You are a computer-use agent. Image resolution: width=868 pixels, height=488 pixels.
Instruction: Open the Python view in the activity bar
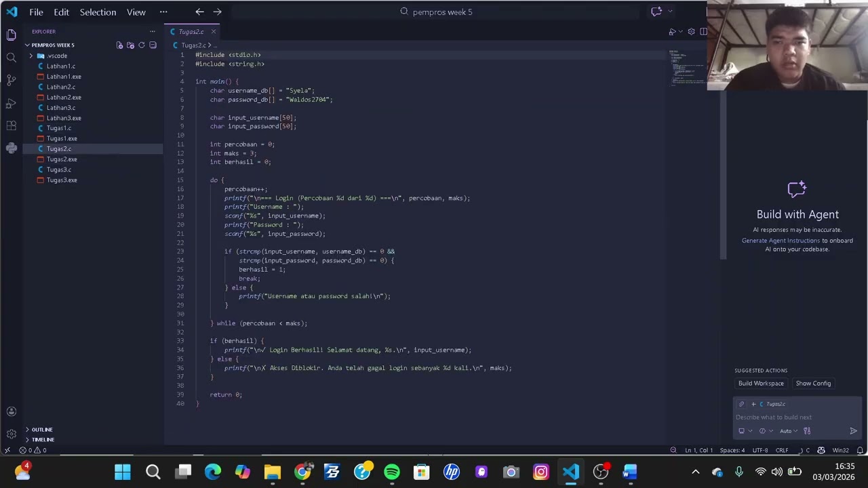click(11, 148)
